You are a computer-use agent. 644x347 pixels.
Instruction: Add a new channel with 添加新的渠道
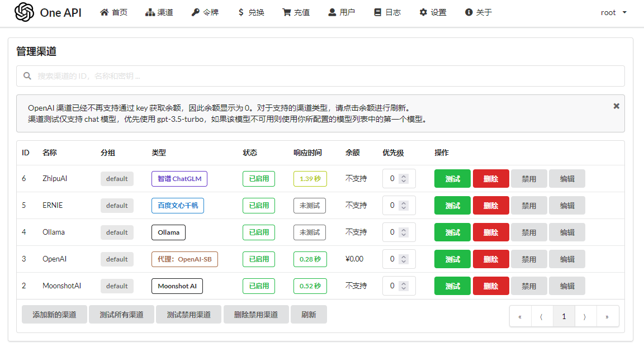tap(54, 315)
